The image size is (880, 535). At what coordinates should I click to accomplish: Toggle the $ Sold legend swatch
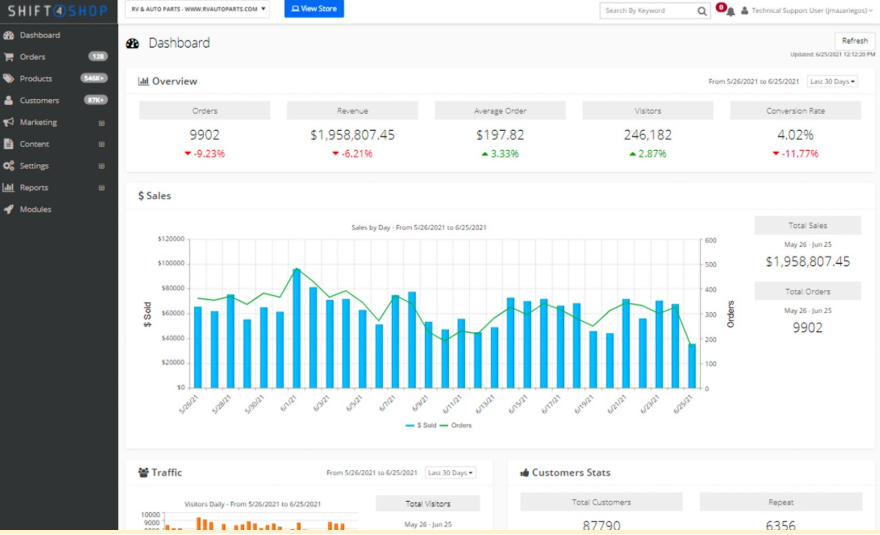pyautogui.click(x=410, y=426)
